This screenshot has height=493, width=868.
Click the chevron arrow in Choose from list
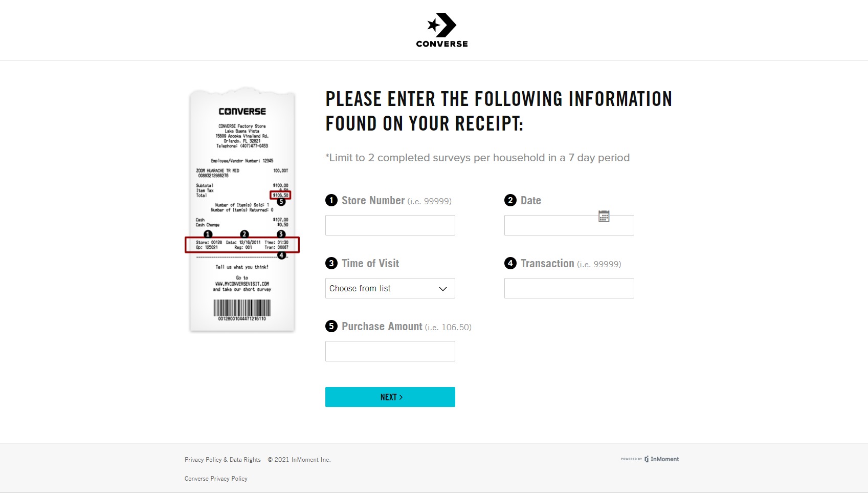(443, 289)
